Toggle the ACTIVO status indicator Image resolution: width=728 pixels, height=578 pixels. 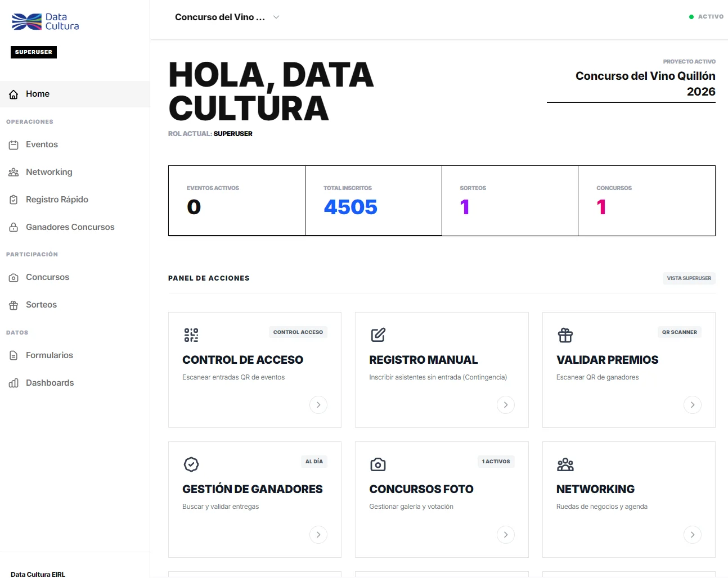[706, 16]
